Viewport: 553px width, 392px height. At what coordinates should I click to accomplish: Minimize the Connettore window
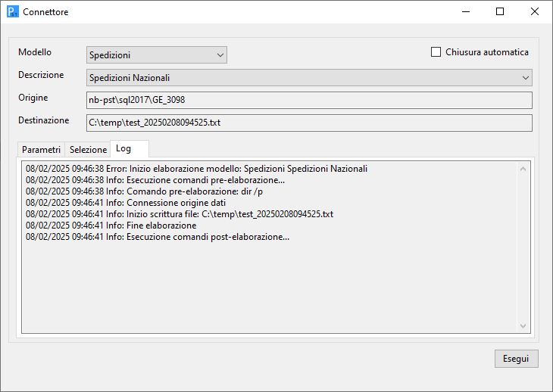click(466, 11)
